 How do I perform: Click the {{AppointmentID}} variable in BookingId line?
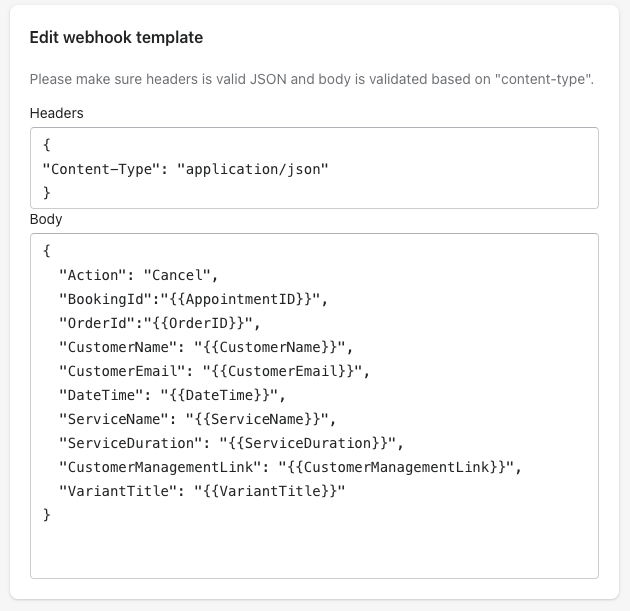pos(241,299)
